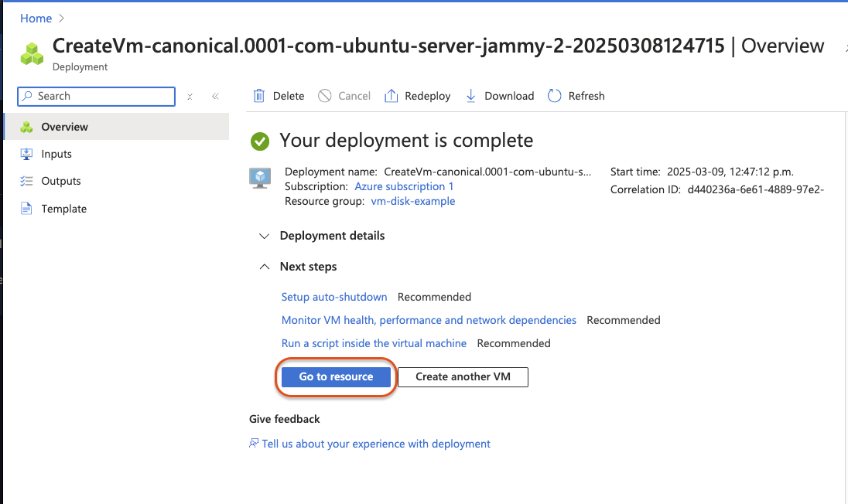Open Monitor VM health, performance link
Screen dimensions: 848x504
[x=429, y=320]
